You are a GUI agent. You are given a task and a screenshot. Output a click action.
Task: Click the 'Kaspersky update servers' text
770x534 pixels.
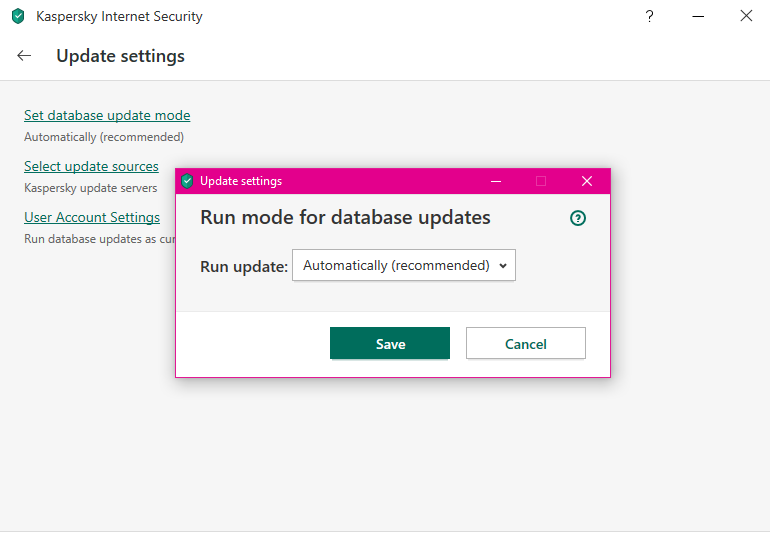(90, 188)
